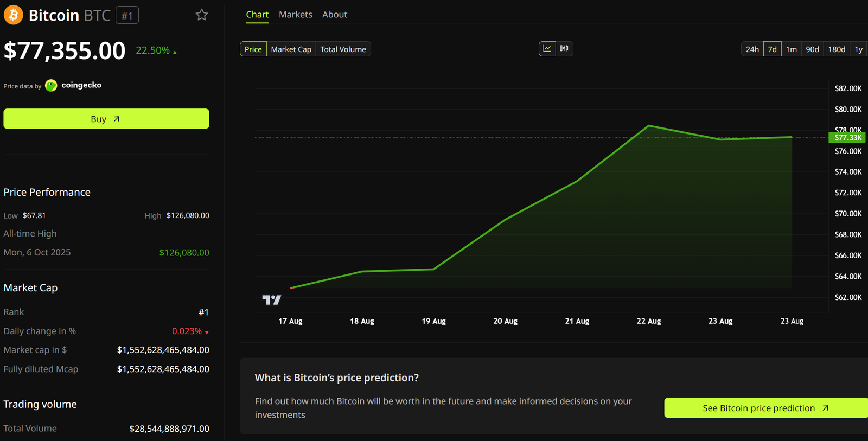Open the Chart tab
This screenshot has width=868, height=441.
[x=257, y=15]
